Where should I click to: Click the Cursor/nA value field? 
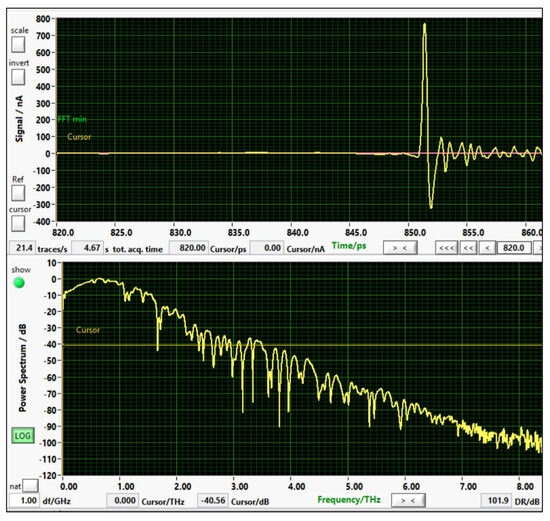tap(267, 248)
